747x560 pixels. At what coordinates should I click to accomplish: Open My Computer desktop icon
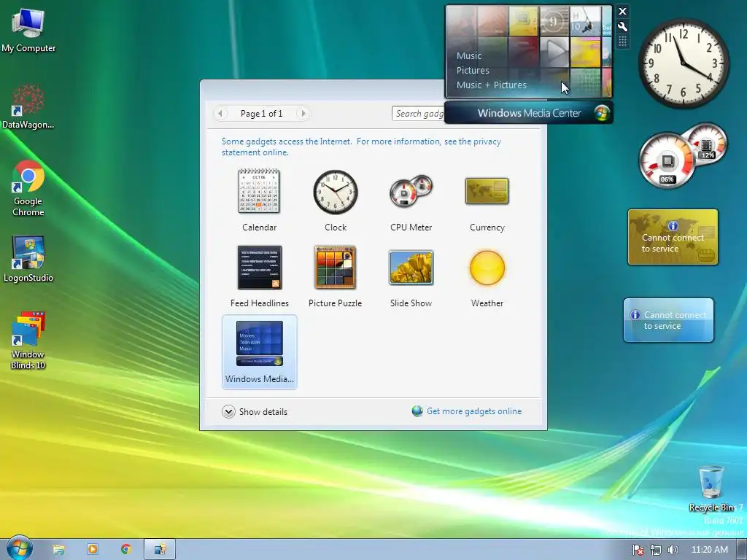[28, 31]
